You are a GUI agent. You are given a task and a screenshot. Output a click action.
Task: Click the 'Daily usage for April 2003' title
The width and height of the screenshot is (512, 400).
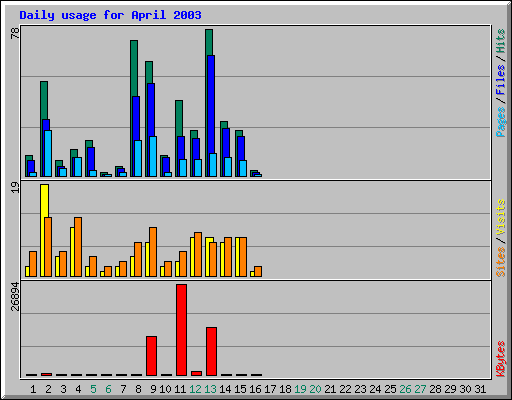110,15
